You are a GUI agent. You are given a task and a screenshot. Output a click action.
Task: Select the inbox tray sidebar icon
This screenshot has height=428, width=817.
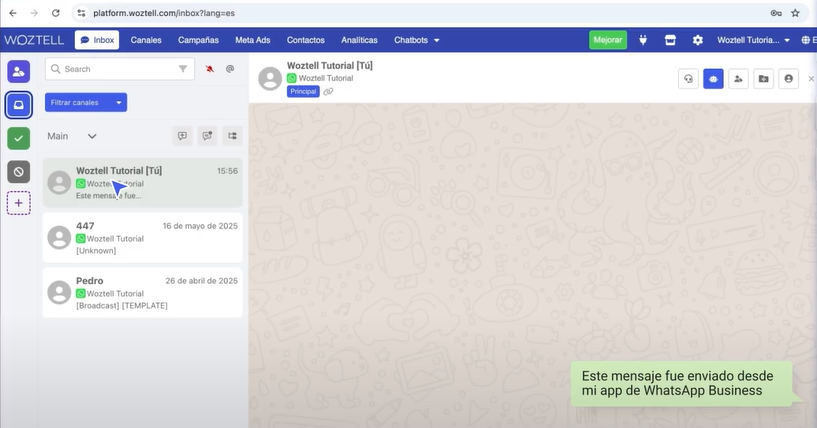pyautogui.click(x=19, y=105)
